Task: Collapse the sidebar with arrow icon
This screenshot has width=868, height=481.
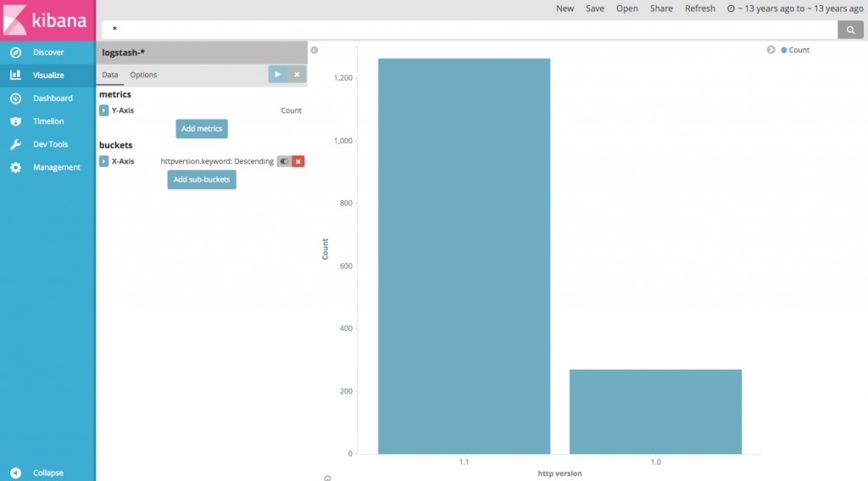Action: pyautogui.click(x=15, y=473)
